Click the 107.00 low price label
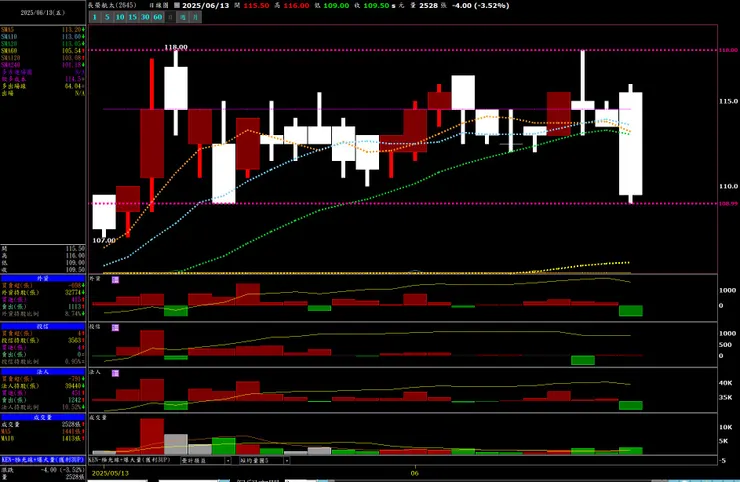 (104, 240)
